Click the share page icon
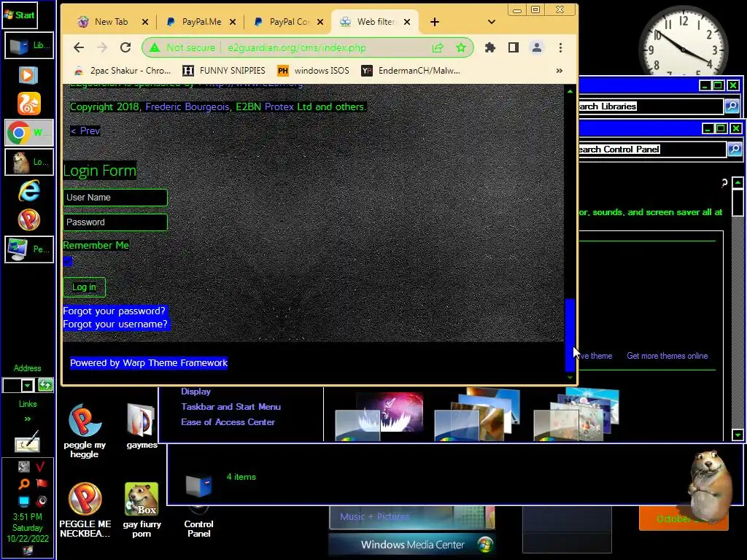Viewport: 747px width, 560px height. [x=438, y=47]
